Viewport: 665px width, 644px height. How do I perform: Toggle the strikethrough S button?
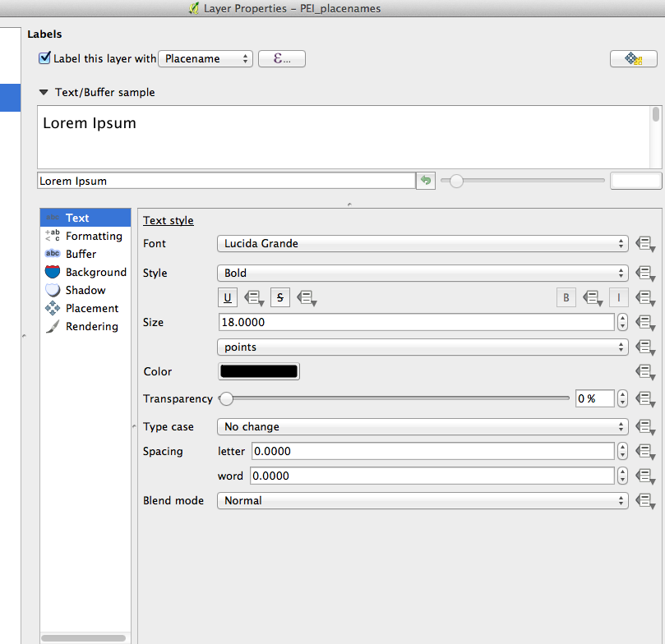pos(280,297)
